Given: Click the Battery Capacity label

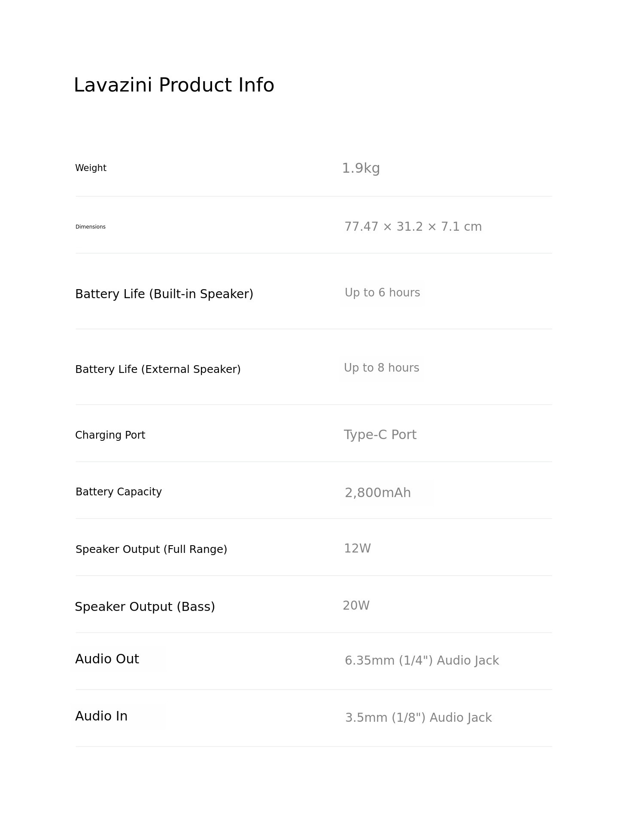Looking at the screenshot, I should pyautogui.click(x=118, y=492).
